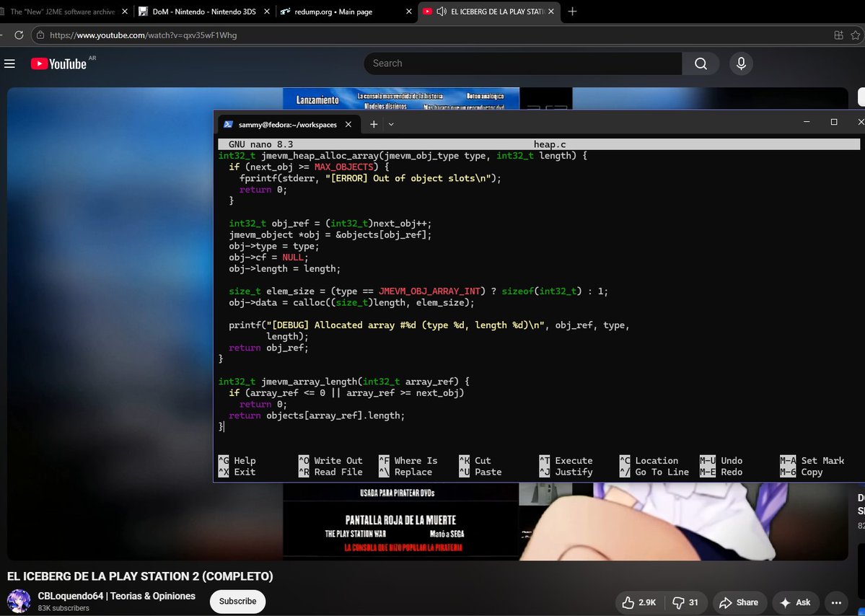Click the ^O Write Out shortcut label
The image size is (865, 616).
(331, 460)
